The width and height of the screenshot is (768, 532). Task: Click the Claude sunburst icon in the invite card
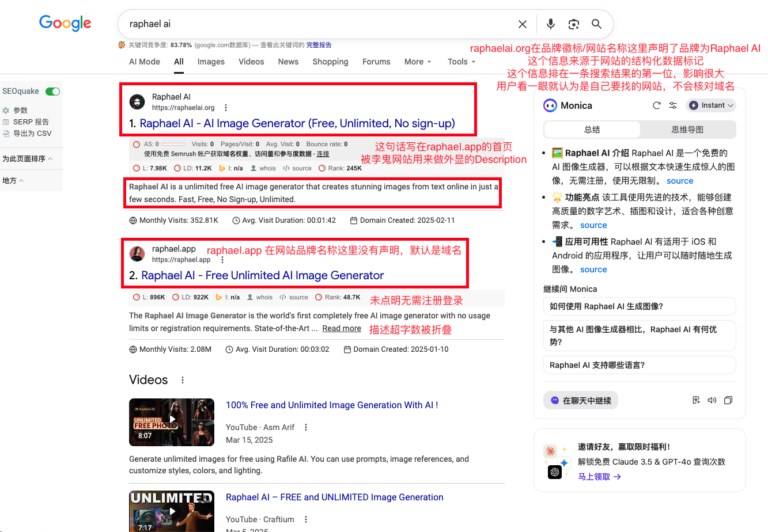click(551, 451)
